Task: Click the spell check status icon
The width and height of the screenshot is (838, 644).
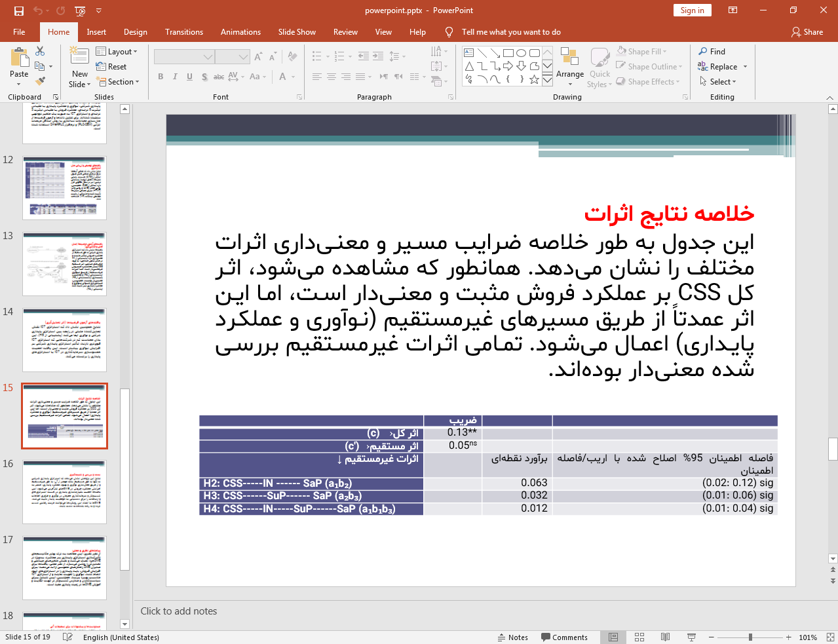Action: pos(67,637)
